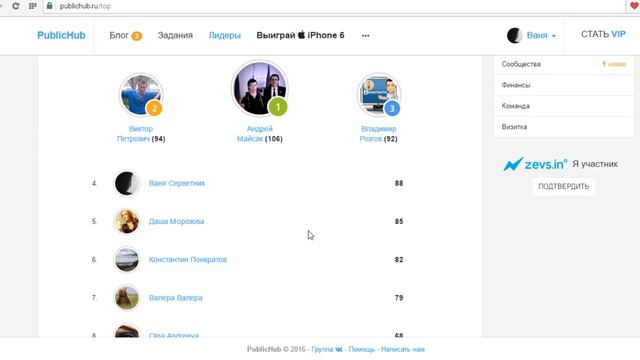The width and height of the screenshot is (640, 360).
Task: Click the score 85
Action: [399, 221]
